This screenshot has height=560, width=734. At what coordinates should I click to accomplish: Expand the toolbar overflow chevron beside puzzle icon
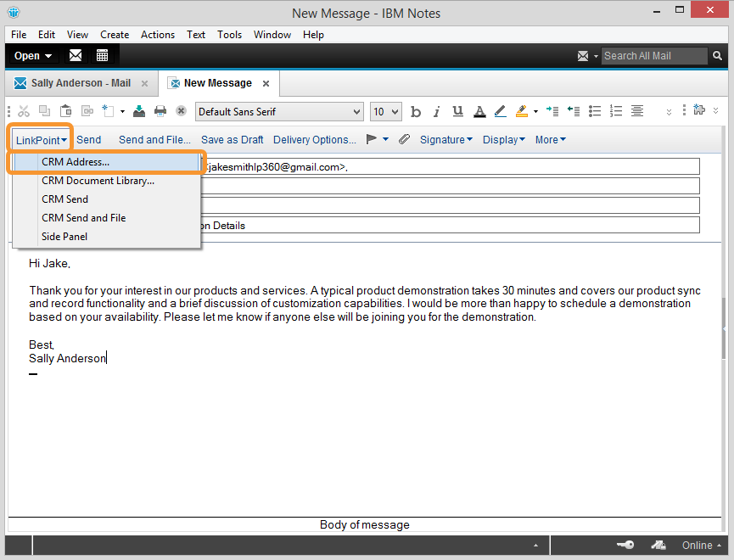tap(715, 110)
